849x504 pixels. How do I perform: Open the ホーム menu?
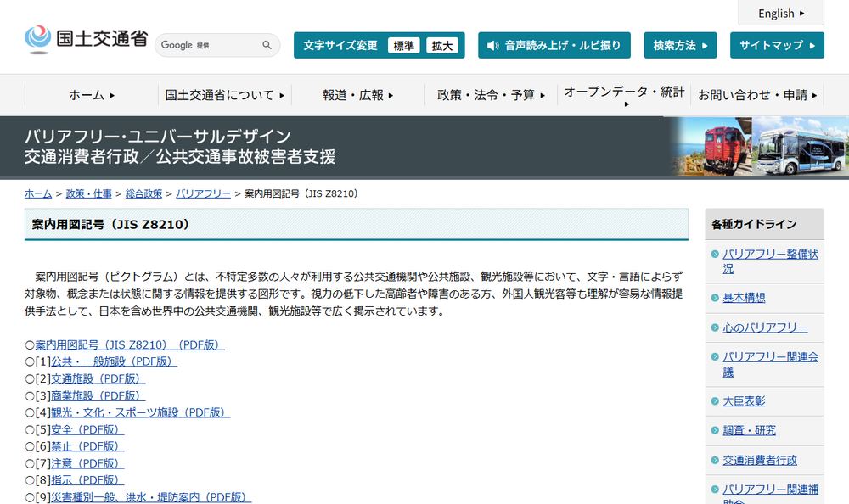[x=92, y=95]
